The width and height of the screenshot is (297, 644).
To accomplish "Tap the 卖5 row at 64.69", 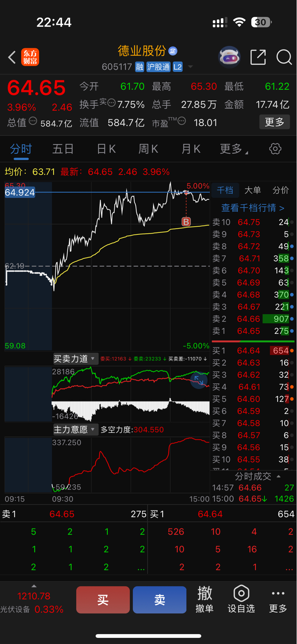I will pos(253,283).
